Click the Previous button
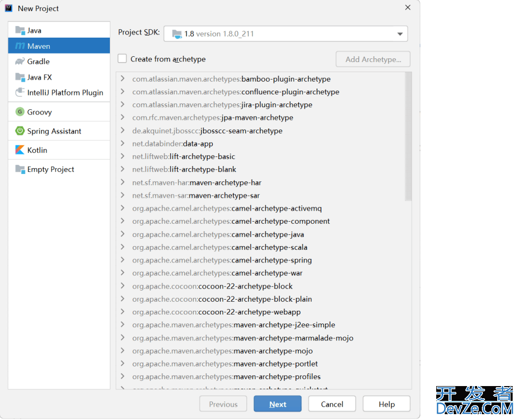Screen dimensions: 519x420 pyautogui.click(x=223, y=404)
